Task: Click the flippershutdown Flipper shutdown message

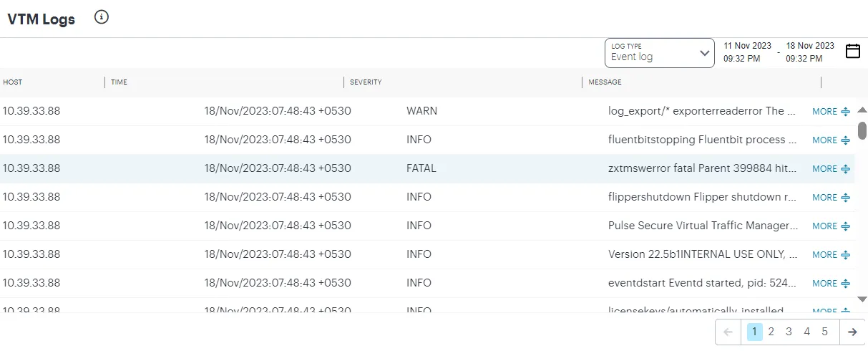Action: pos(702,198)
